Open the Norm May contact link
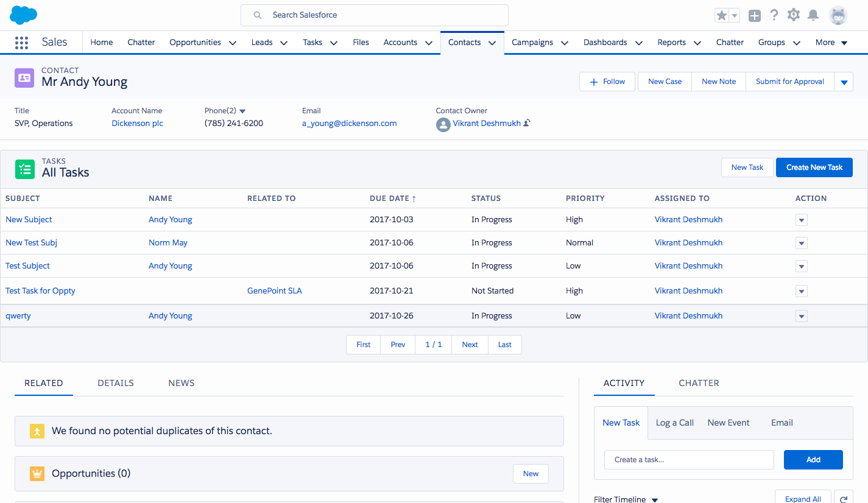This screenshot has width=868, height=503. 168,242
